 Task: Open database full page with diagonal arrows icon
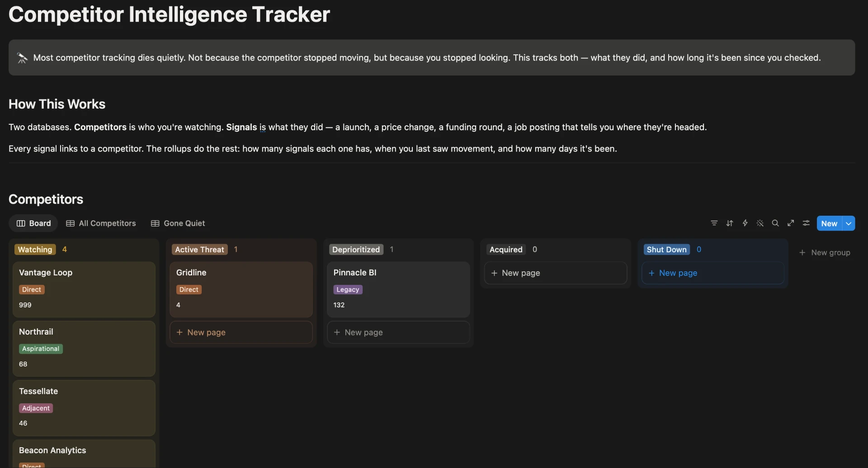791,223
